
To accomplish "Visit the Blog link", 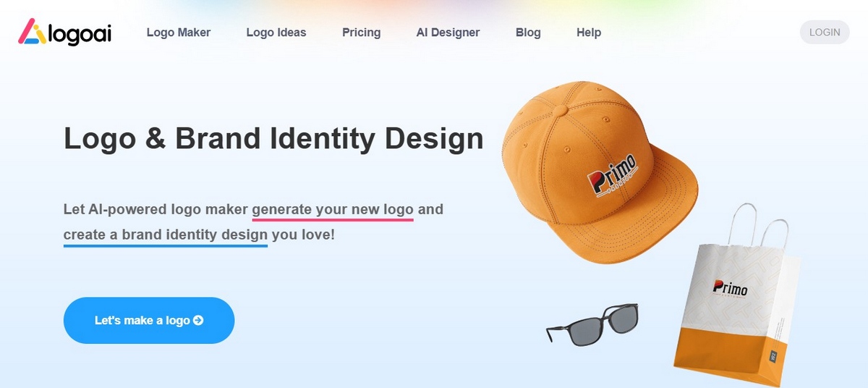I will tap(528, 33).
